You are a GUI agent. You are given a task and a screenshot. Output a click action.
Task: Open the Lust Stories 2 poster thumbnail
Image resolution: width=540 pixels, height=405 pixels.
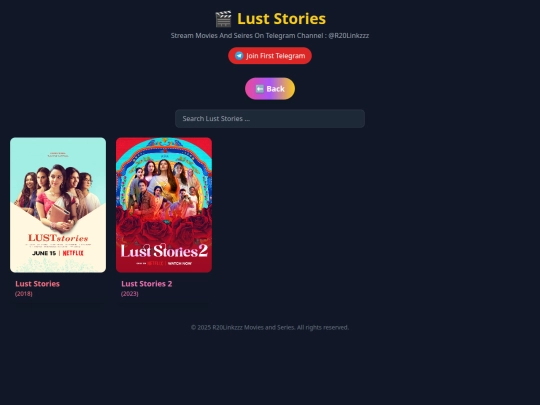pos(164,205)
